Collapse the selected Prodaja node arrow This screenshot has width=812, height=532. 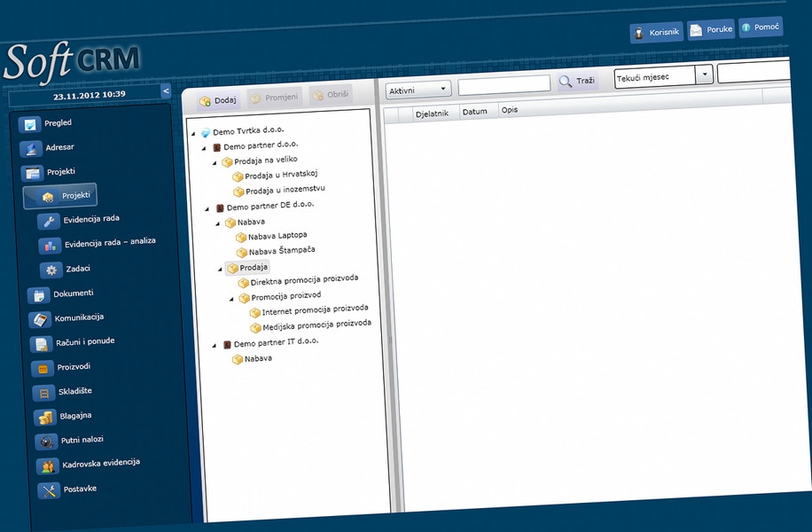click(x=220, y=269)
